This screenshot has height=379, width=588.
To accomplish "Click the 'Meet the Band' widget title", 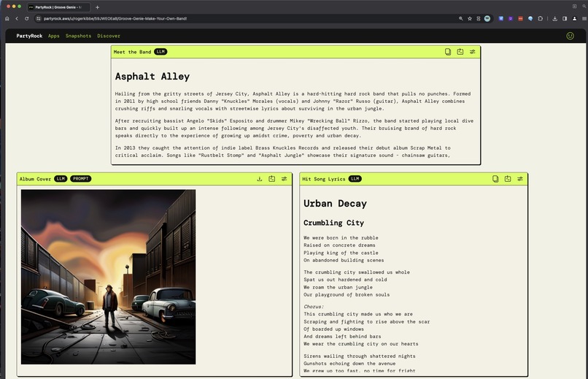I will coord(132,52).
